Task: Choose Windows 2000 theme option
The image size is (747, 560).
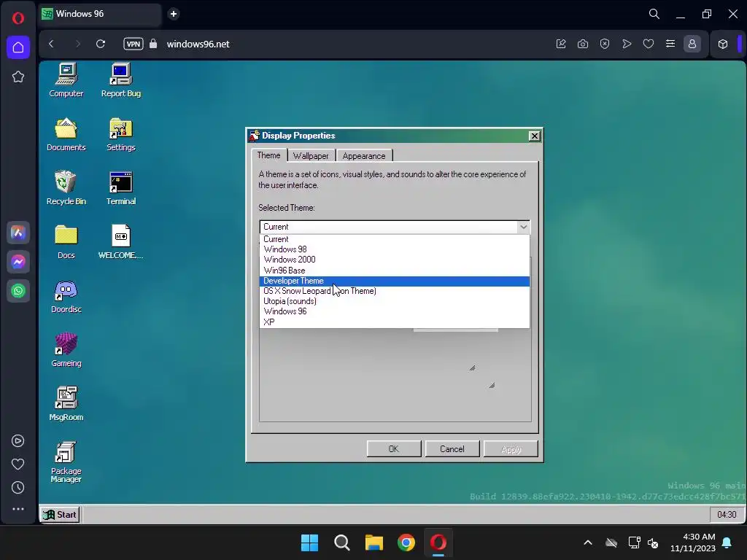Action: (x=395, y=260)
